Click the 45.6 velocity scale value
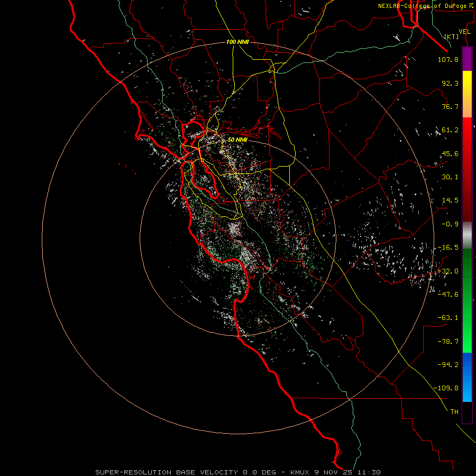This screenshot has width=476, height=476. coord(450,153)
